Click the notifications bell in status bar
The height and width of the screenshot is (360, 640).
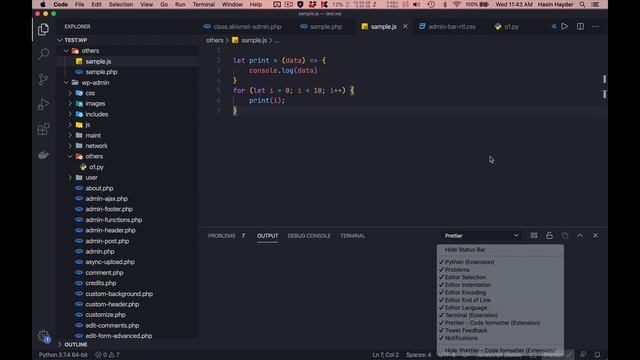point(597,355)
